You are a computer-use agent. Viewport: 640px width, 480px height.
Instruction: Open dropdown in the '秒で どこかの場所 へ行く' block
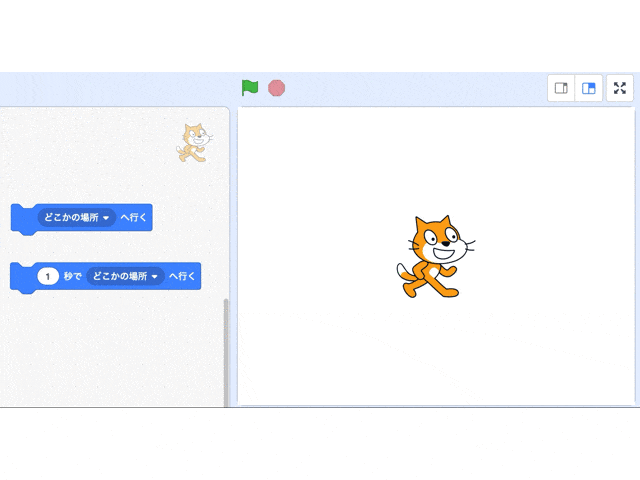(126, 276)
